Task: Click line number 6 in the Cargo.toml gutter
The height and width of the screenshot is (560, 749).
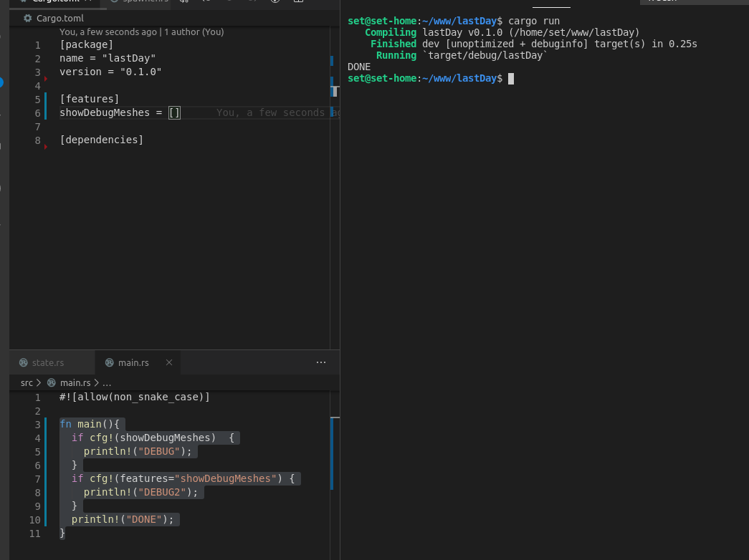Action: [x=38, y=114]
